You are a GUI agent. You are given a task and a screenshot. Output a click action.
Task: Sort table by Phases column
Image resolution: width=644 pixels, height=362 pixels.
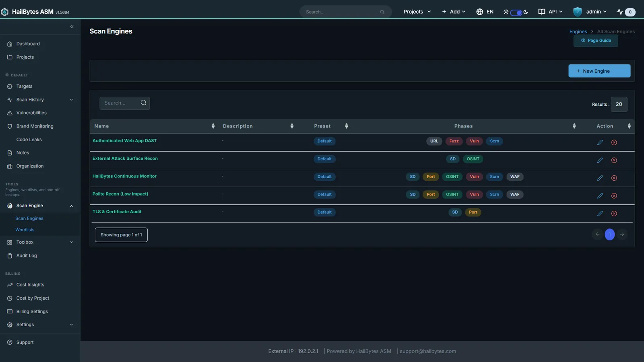point(574,126)
